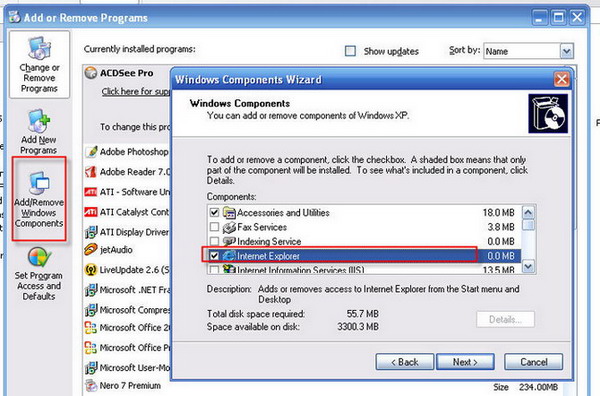Select LiveUpdate 2.6 program icon
The height and width of the screenshot is (396, 600).
coord(91,270)
